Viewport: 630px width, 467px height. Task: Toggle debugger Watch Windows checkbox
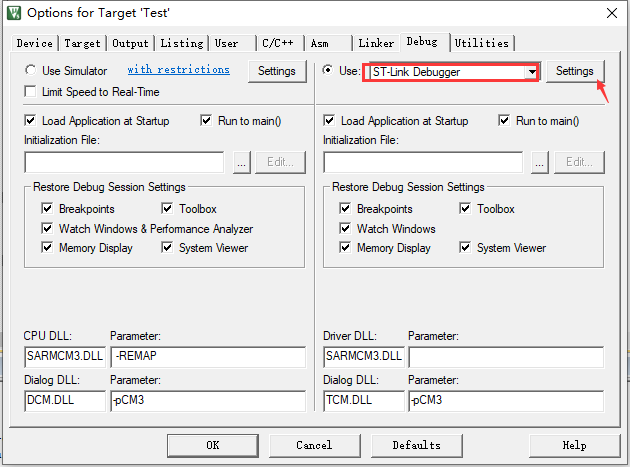345,228
